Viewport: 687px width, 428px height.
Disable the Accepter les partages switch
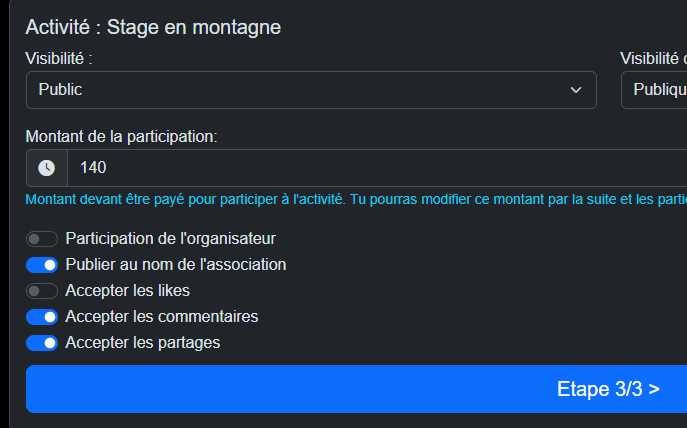point(42,343)
